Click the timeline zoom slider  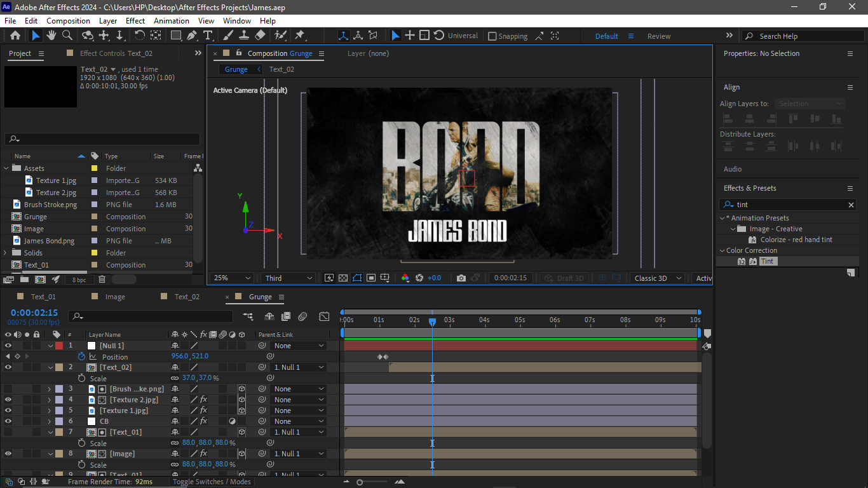click(x=360, y=482)
